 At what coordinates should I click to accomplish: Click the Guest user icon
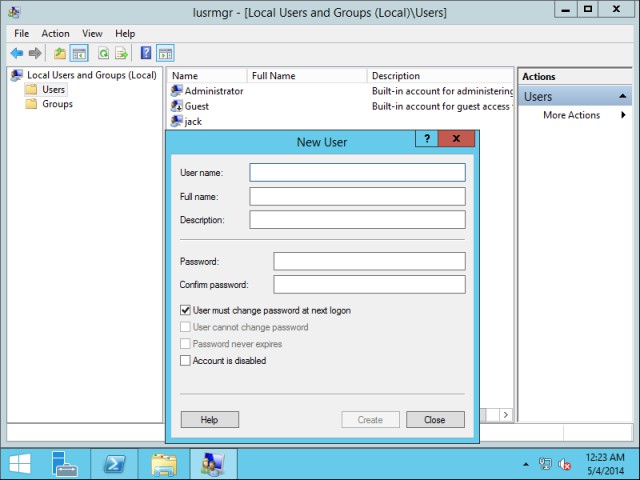coord(177,106)
